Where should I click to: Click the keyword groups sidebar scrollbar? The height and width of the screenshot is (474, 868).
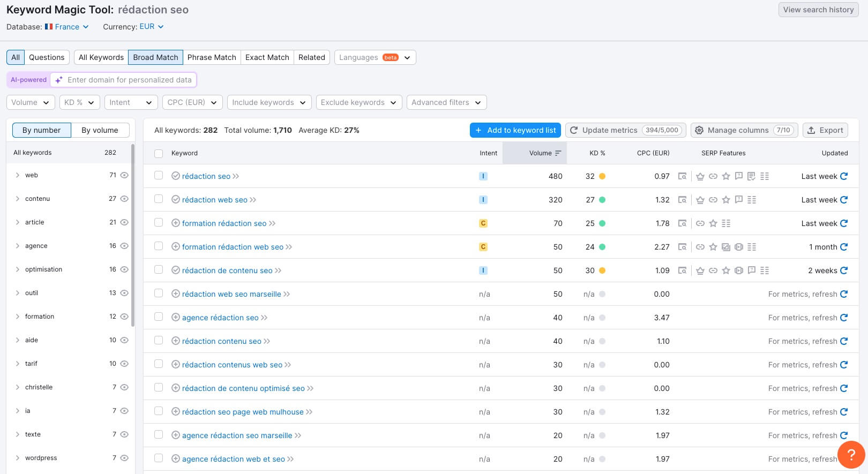(133, 236)
